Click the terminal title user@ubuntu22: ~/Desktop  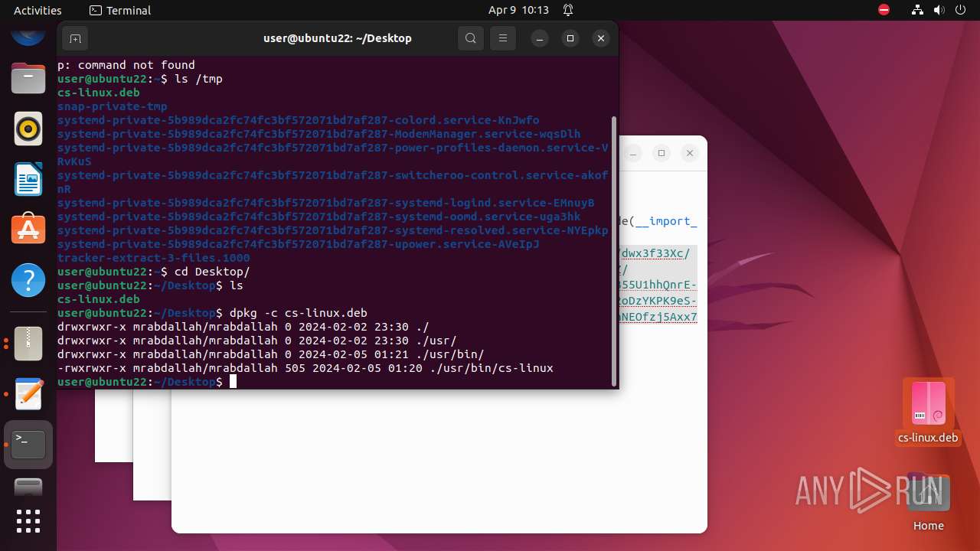point(338,38)
